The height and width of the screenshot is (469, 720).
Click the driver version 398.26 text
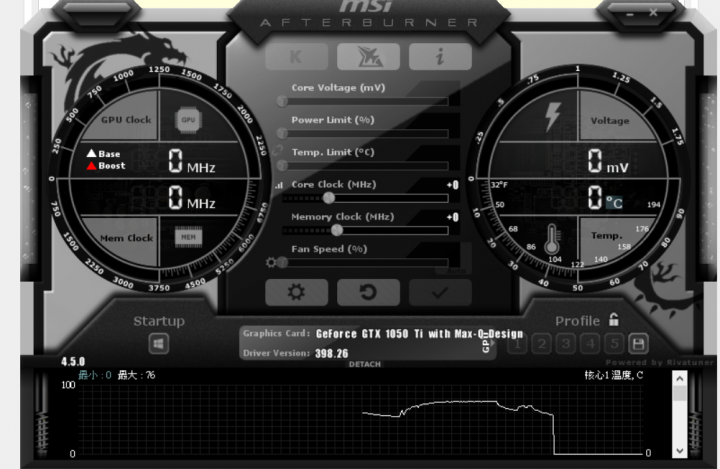tap(332, 354)
